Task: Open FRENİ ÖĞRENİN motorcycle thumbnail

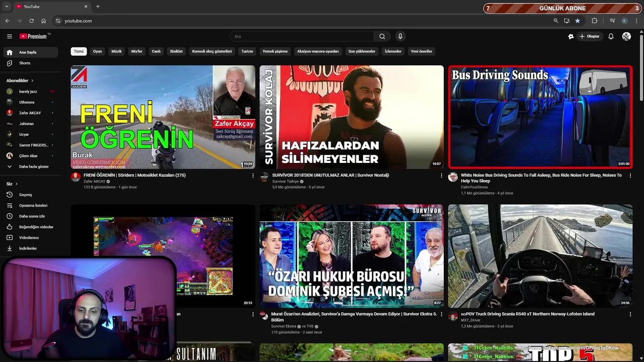Action: click(163, 117)
